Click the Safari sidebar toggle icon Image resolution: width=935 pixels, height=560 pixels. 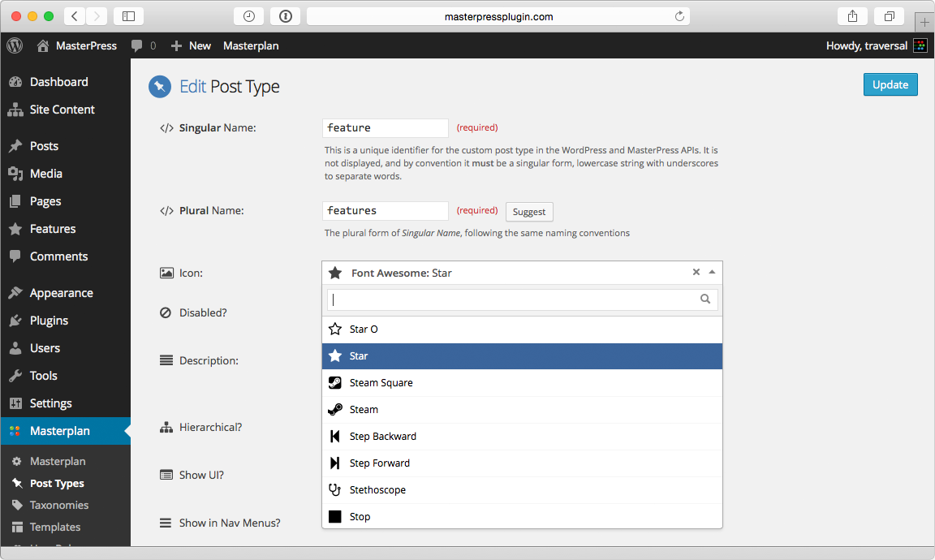[x=128, y=16]
